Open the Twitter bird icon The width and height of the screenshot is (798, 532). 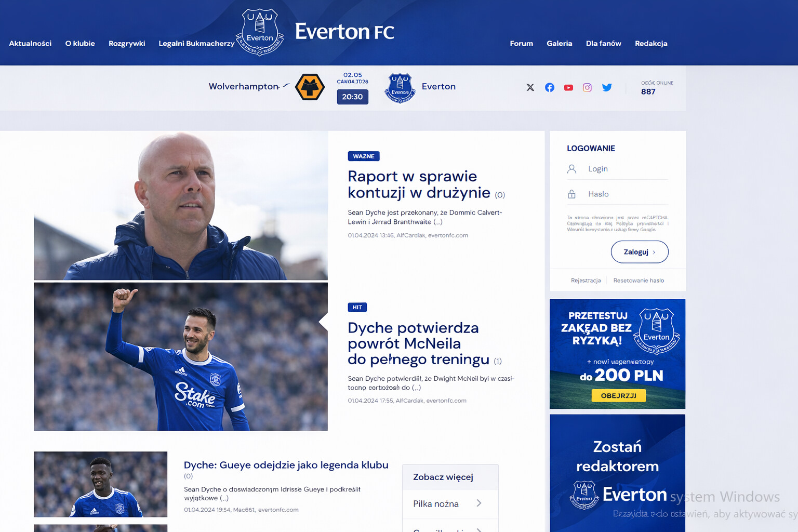(x=607, y=87)
